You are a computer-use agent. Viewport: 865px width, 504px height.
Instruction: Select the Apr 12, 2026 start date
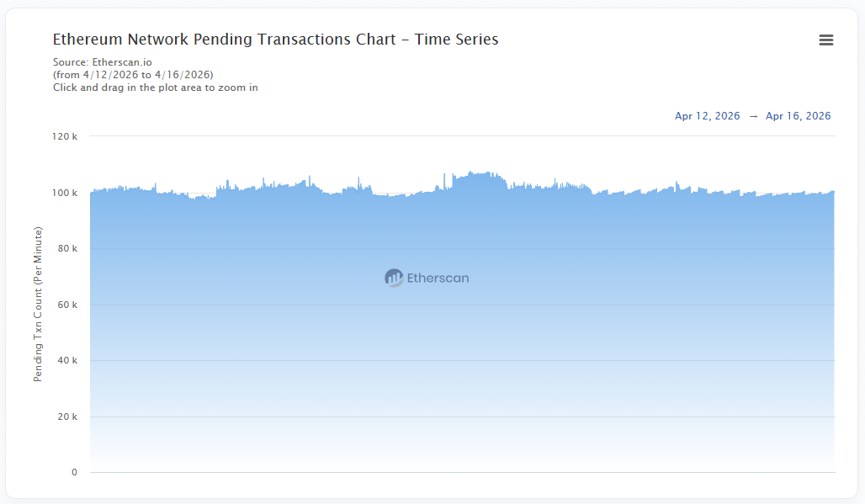pos(707,116)
